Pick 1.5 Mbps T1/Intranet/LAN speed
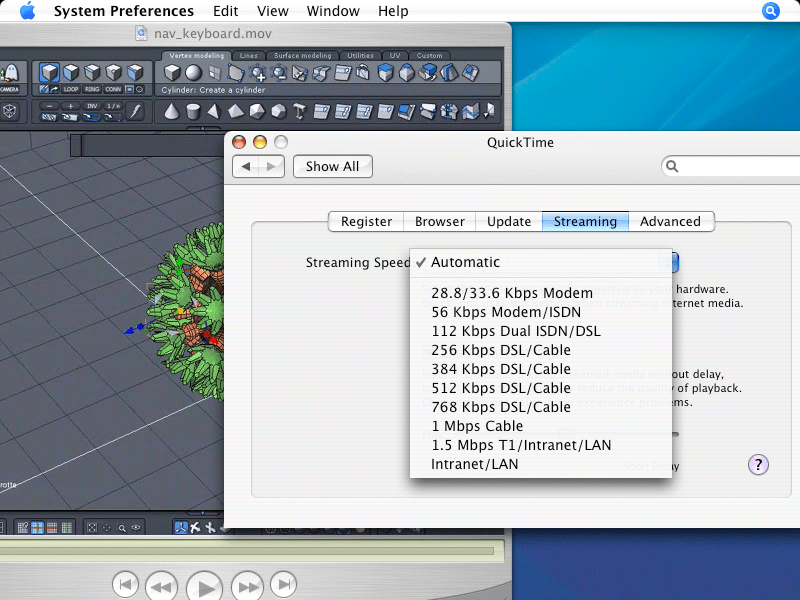This screenshot has width=800, height=600. pos(520,445)
